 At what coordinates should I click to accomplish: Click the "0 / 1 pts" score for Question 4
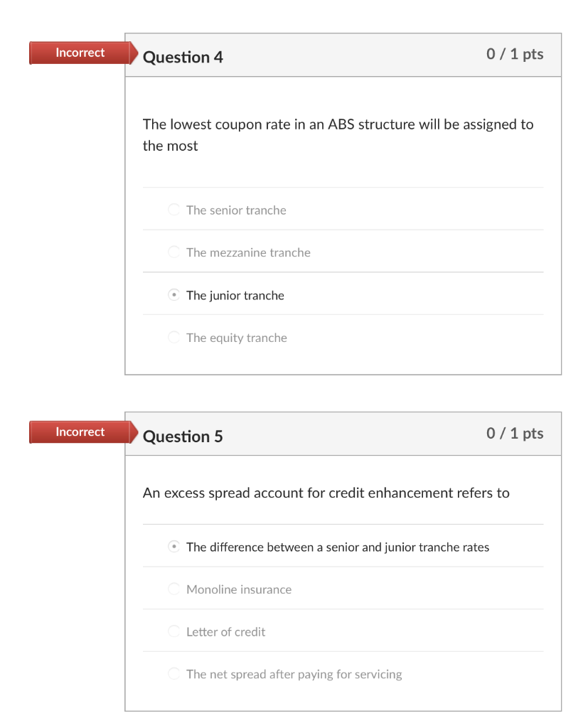[x=514, y=54]
